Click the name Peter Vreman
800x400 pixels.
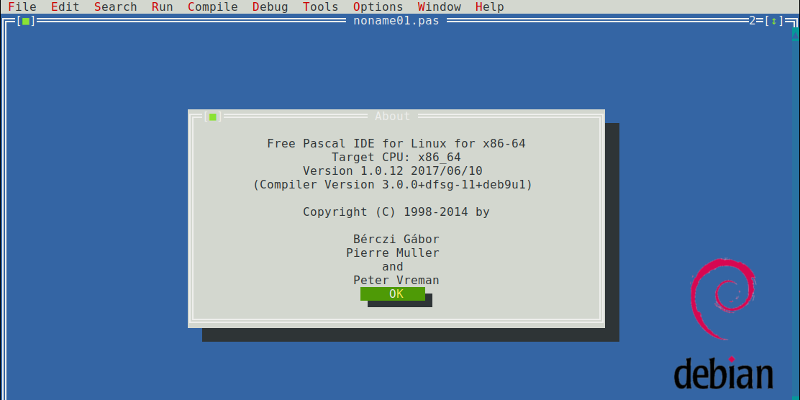396,280
